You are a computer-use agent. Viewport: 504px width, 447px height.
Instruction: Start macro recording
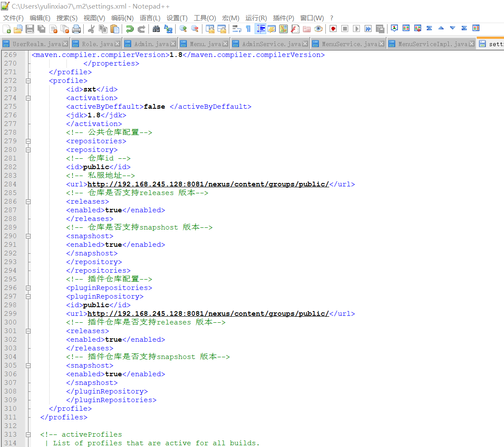(333, 29)
